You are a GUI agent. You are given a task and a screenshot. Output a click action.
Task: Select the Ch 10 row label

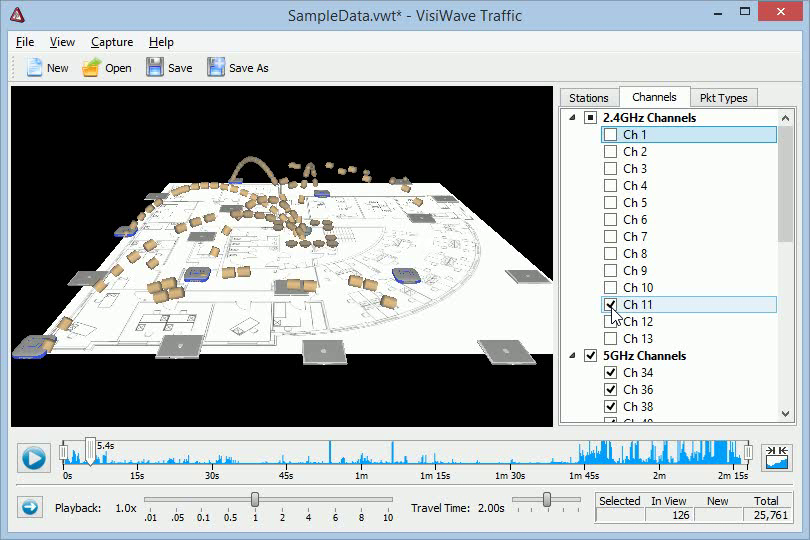638,288
